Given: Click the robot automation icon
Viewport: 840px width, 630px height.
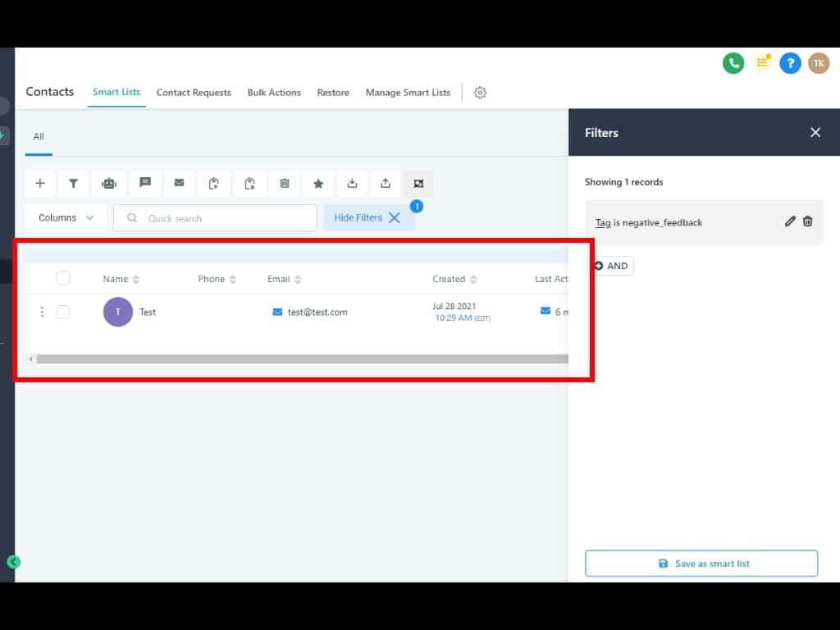Looking at the screenshot, I should (109, 184).
